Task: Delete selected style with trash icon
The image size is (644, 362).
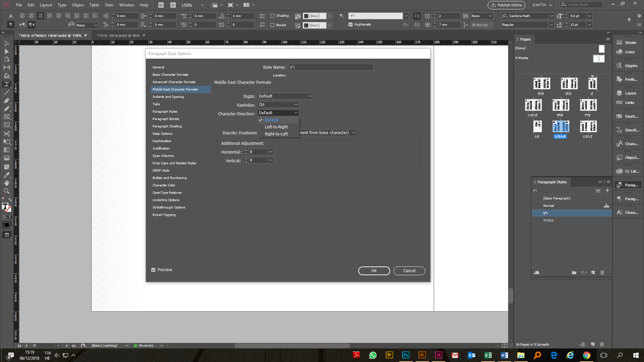Action: coord(602,273)
